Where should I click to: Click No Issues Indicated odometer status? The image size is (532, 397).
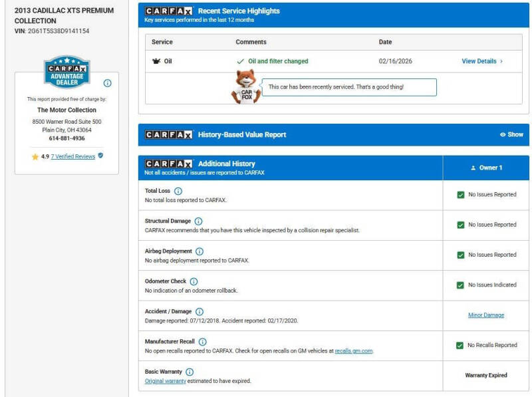tap(492, 285)
